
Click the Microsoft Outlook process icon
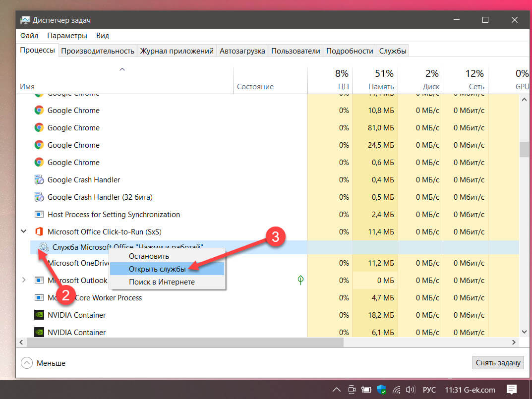click(x=39, y=280)
